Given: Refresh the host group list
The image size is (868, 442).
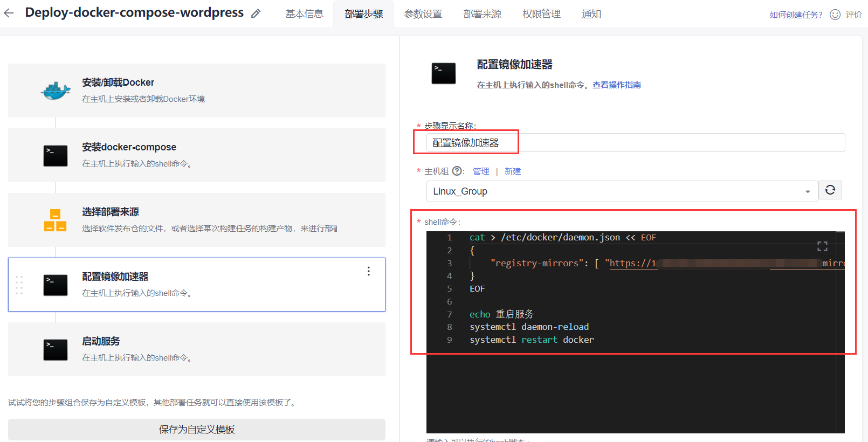Looking at the screenshot, I should tap(830, 190).
